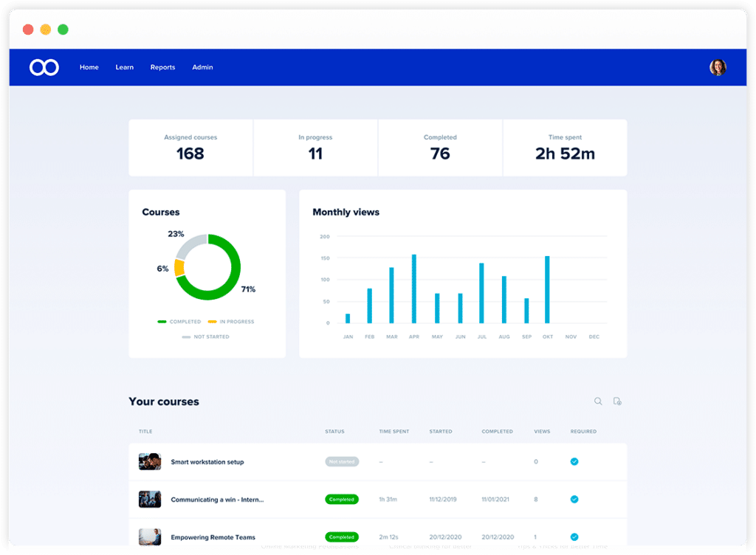
Task: Sort by the REQUIRED column header
Action: coord(583,432)
